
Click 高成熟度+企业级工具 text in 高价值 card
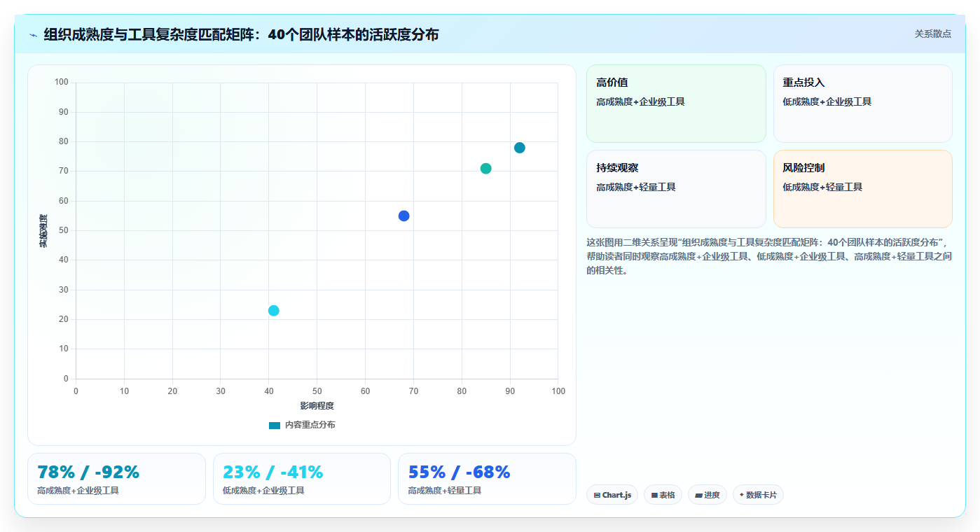click(x=640, y=101)
